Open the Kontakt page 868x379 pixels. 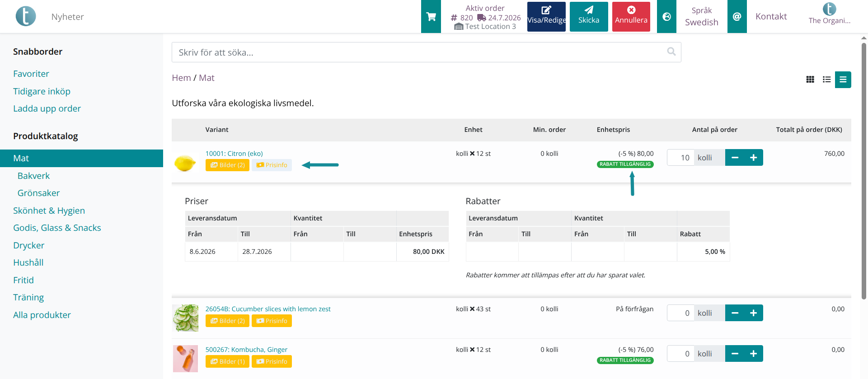771,17
